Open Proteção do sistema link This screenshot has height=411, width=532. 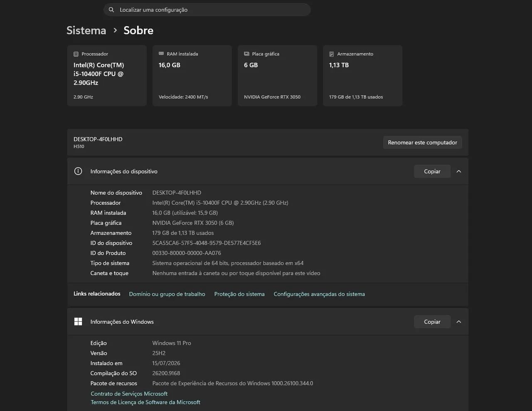pos(239,294)
